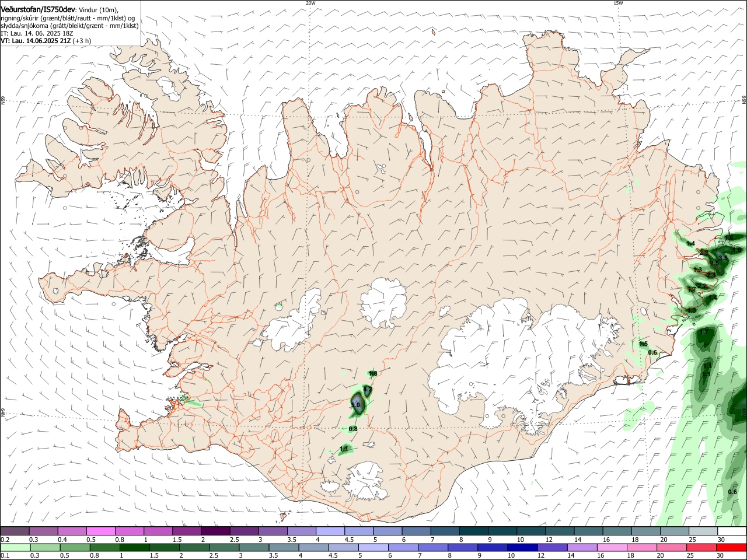Pick the light pink swatch in the lower legend row
The height and width of the screenshot is (560, 747).
(x=612, y=548)
